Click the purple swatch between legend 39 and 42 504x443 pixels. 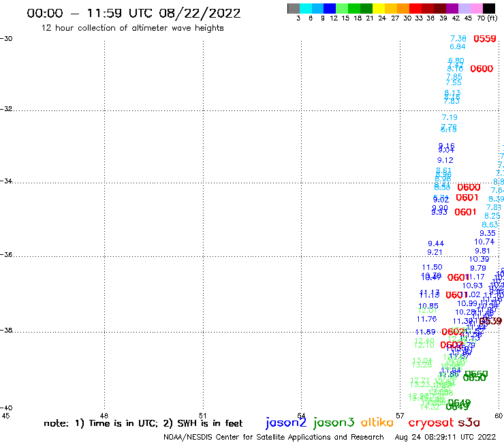coord(452,8)
